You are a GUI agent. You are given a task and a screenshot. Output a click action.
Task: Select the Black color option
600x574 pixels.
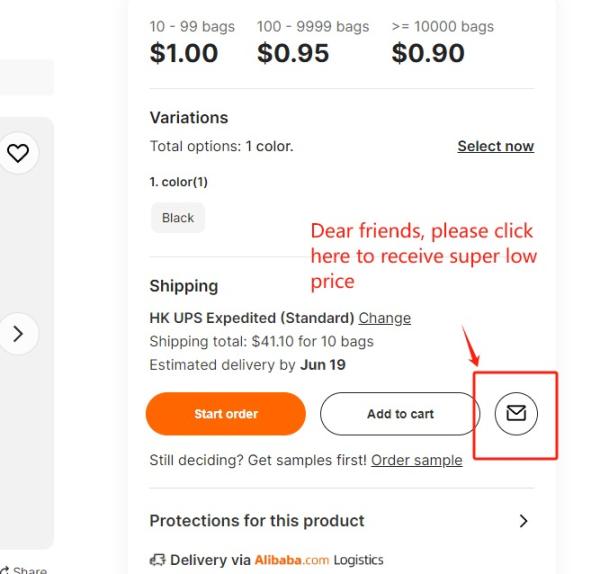coord(178,218)
